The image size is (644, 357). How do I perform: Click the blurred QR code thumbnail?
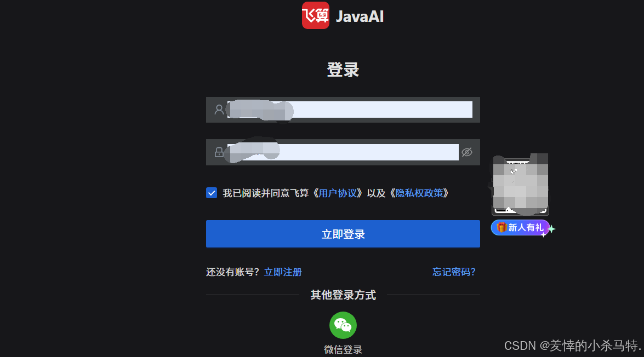(x=520, y=185)
